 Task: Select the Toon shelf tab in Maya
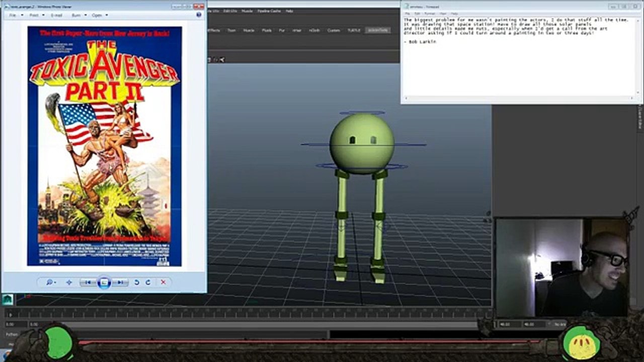point(231,30)
